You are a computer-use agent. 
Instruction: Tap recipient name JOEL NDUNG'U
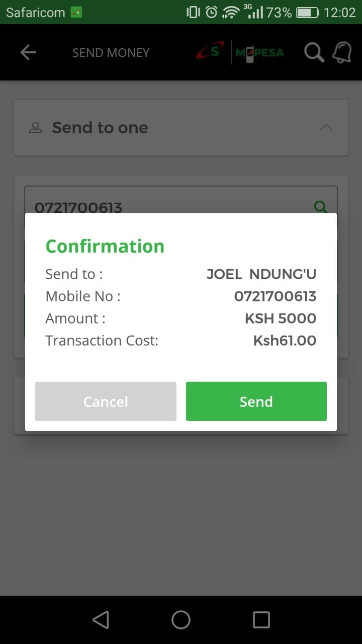click(x=261, y=274)
